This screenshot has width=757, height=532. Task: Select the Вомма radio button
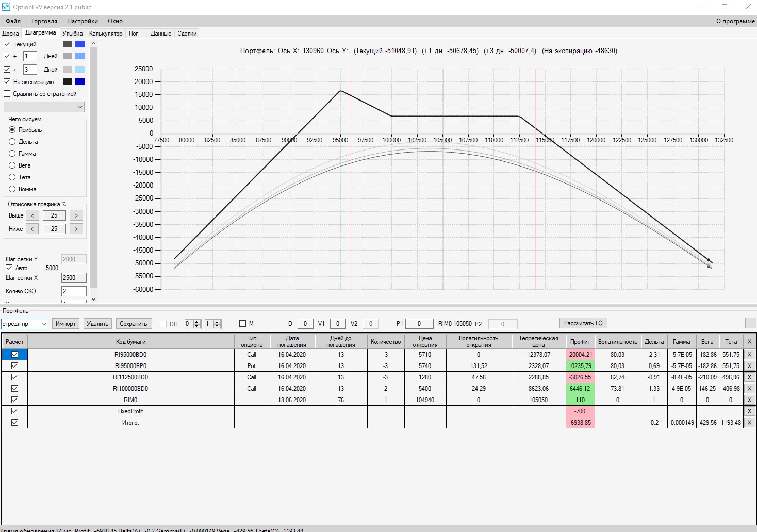coord(12,189)
